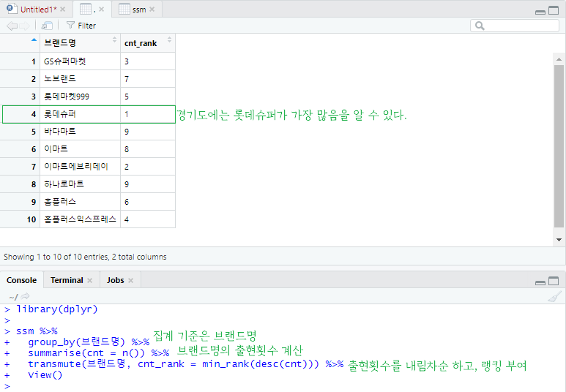Select the 바다마트 cell
The image size is (566, 392).
[x=80, y=131]
